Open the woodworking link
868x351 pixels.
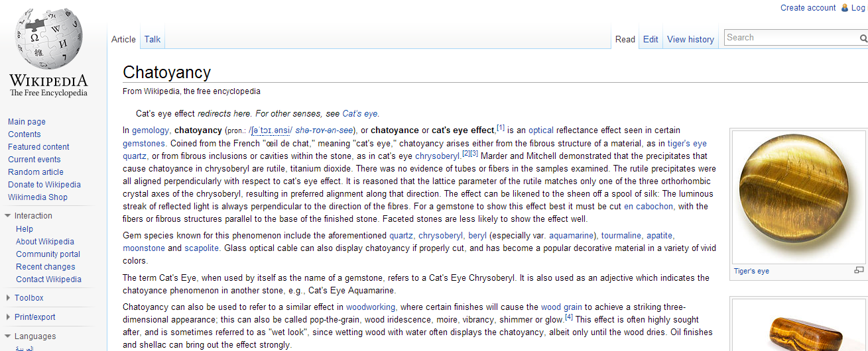[x=371, y=307]
